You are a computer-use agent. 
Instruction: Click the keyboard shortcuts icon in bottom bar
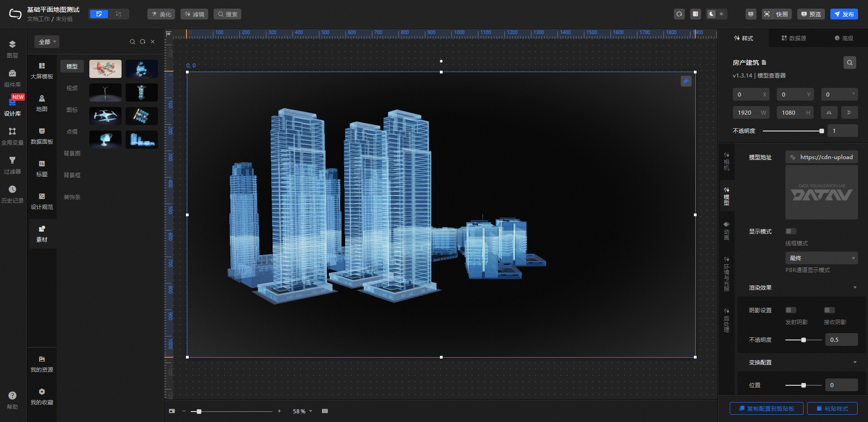point(325,411)
